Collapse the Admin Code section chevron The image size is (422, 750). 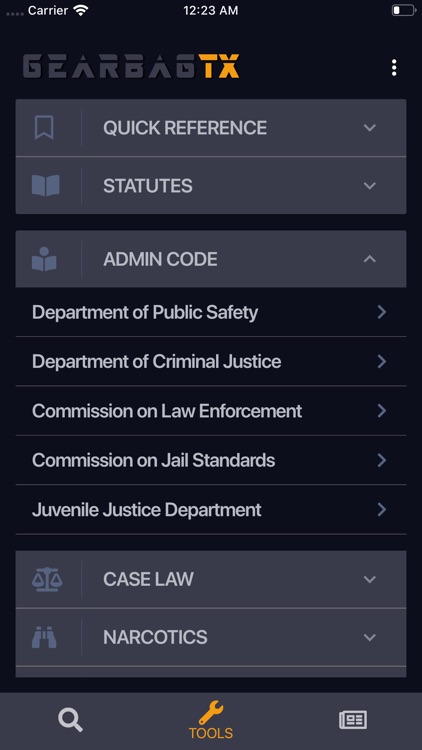click(x=369, y=259)
